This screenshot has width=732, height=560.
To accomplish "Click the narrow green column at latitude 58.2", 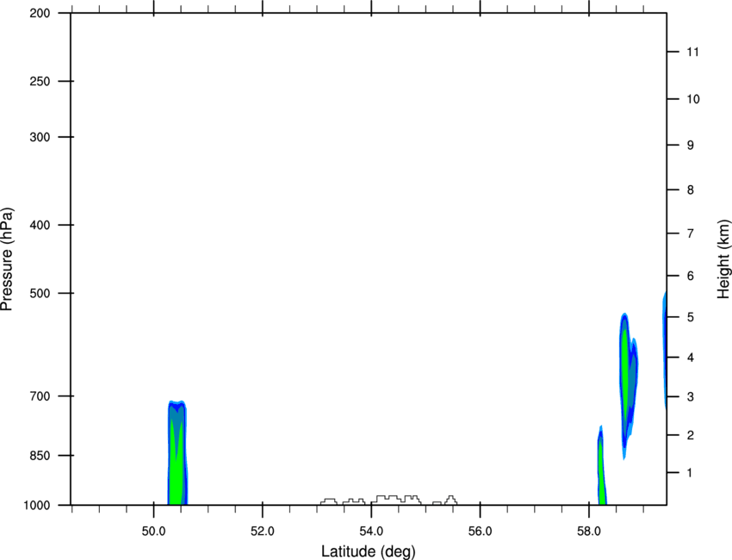I will tap(601, 465).
